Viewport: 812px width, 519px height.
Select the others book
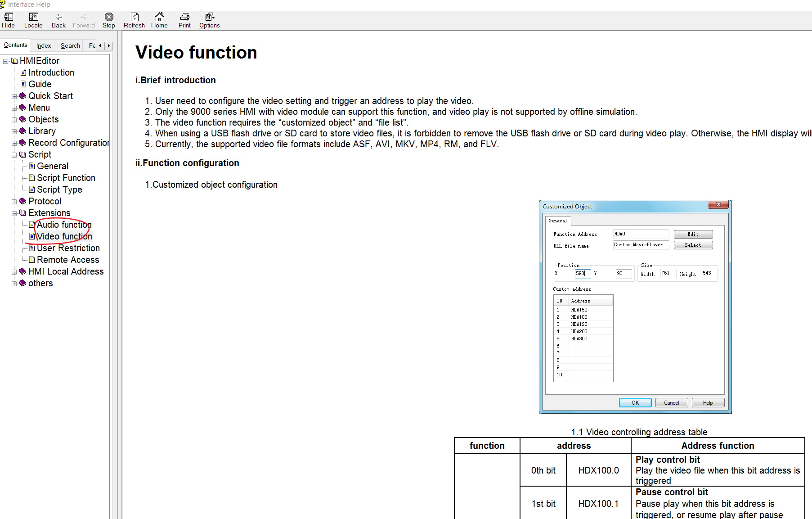click(40, 283)
